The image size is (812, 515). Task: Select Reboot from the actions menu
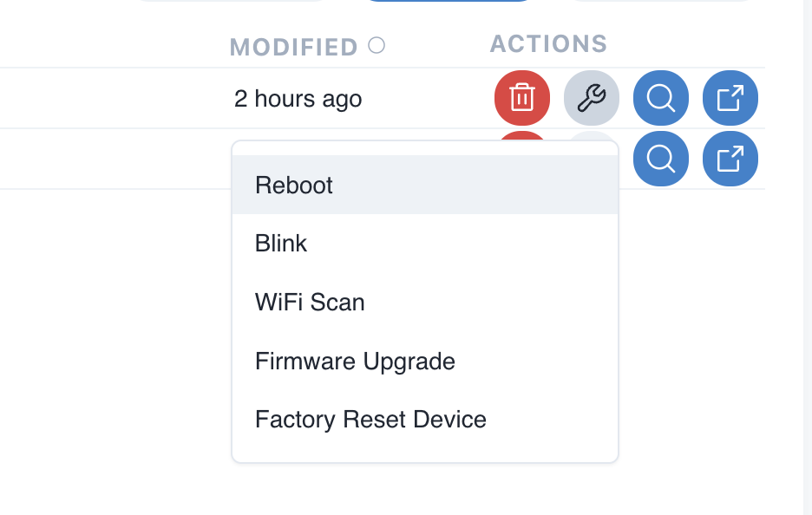pyautogui.click(x=294, y=186)
